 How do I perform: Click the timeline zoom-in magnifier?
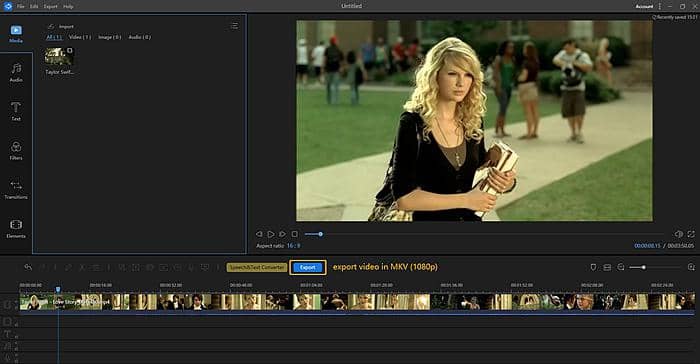(691, 267)
